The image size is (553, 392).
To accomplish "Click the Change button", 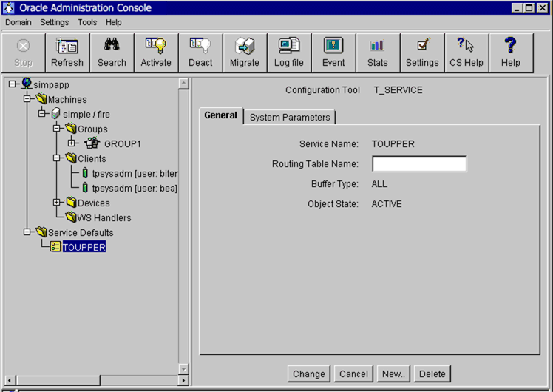I will click(309, 374).
